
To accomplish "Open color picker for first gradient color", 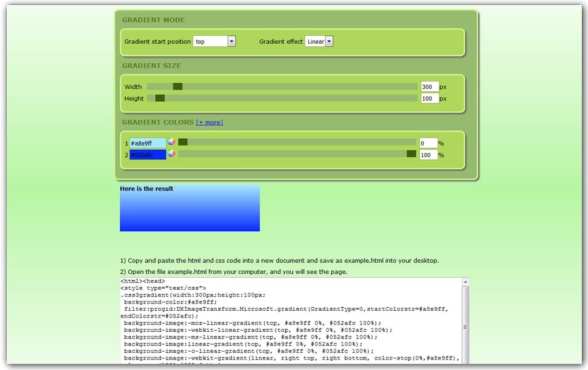I will 171,142.
